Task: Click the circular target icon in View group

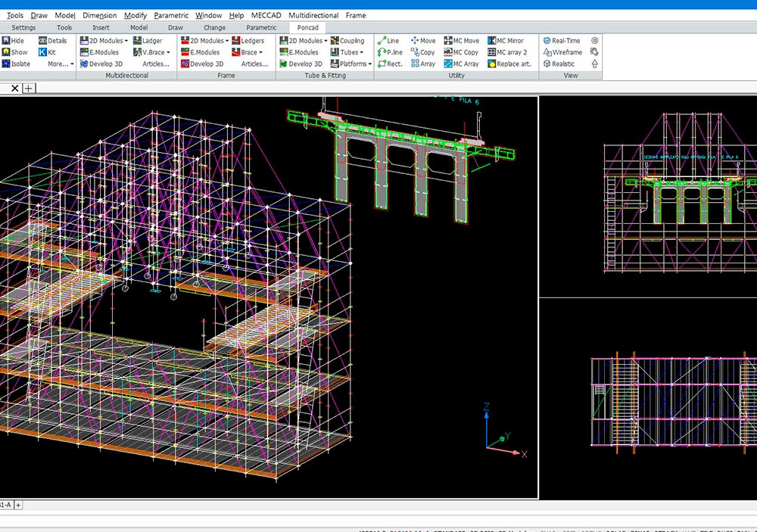Action: 595,41
